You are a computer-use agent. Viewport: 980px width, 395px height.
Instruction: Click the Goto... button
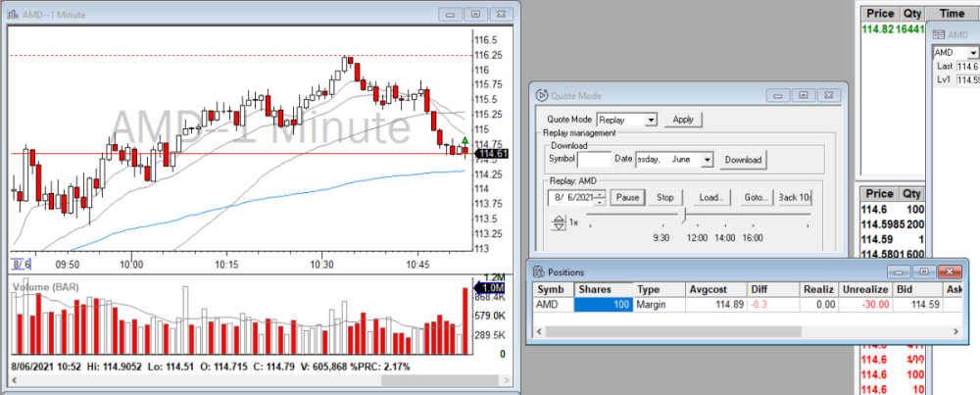(756, 198)
